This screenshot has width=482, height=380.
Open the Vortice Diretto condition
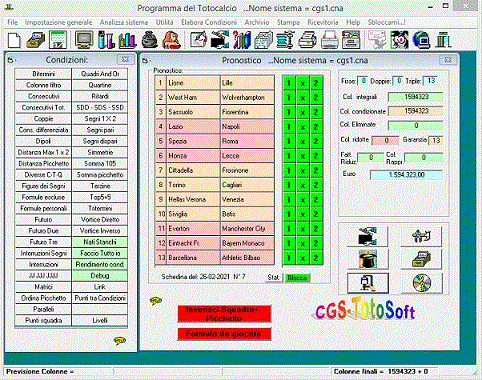(100, 220)
